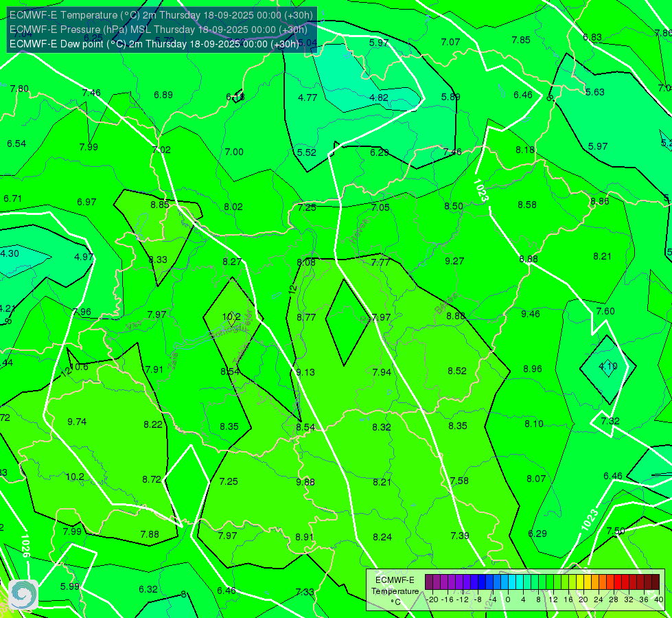Click the map value 7.94
The image size is (672, 618).
(382, 372)
